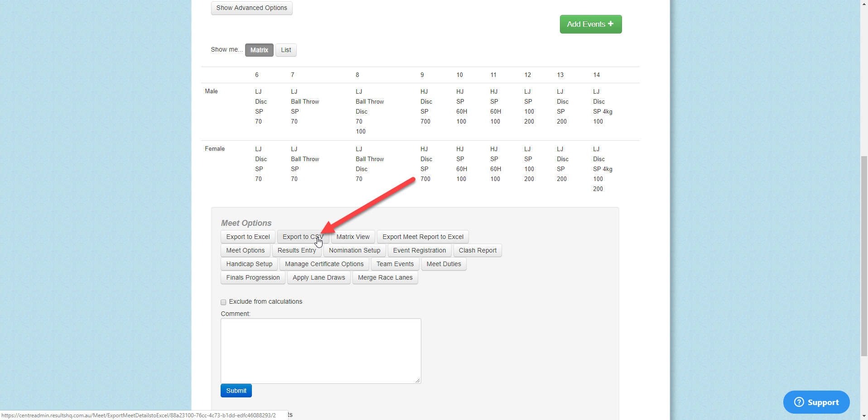This screenshot has width=868, height=420.
Task: Click Export Meet Report to Excel
Action: 423,237
